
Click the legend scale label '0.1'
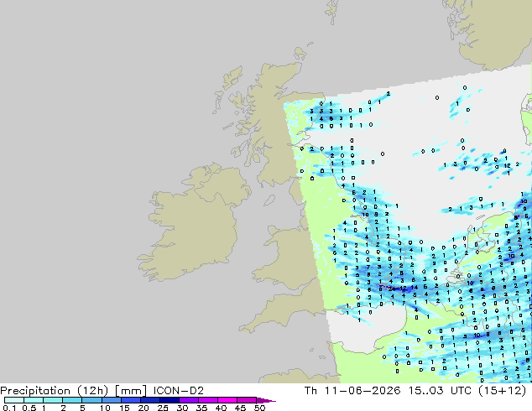(x=9, y=408)
